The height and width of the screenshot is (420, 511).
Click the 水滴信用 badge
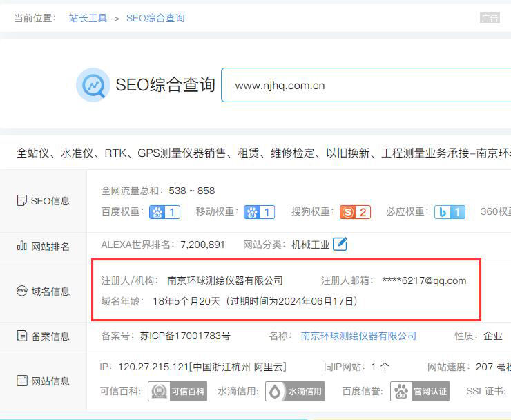coord(295,391)
